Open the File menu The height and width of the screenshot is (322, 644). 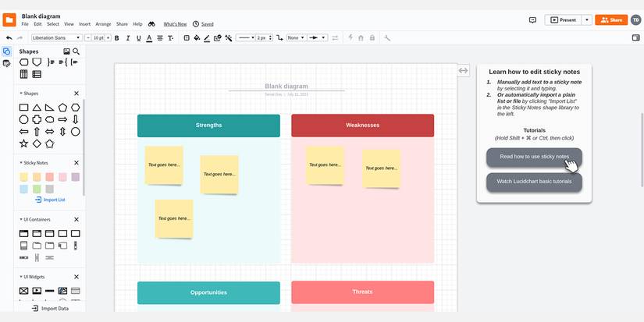click(25, 24)
